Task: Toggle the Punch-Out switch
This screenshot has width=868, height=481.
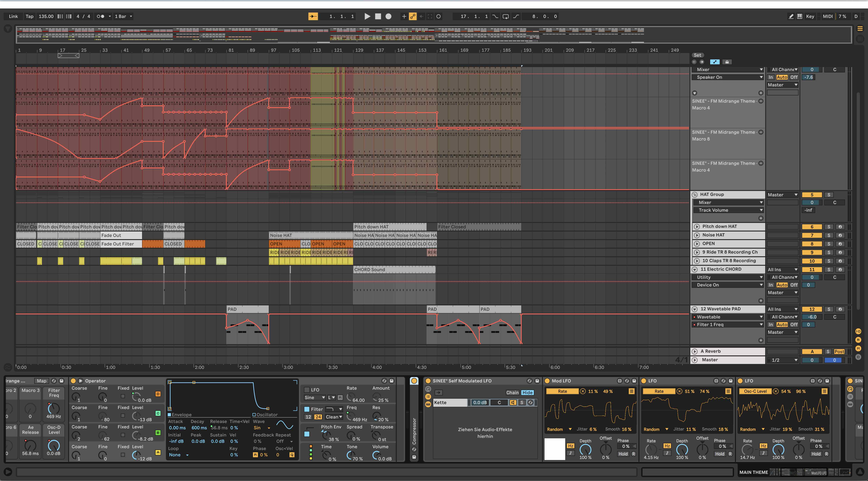Action: pos(516,16)
